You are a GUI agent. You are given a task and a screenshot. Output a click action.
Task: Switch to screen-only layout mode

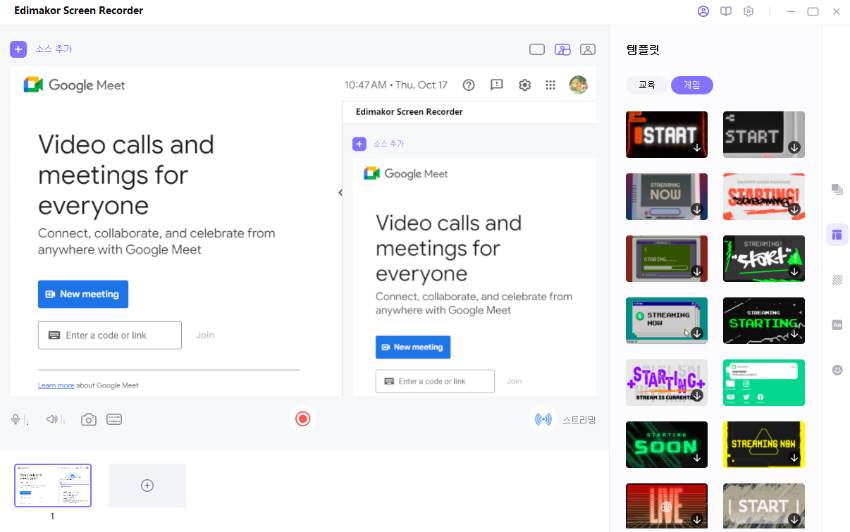(x=537, y=49)
